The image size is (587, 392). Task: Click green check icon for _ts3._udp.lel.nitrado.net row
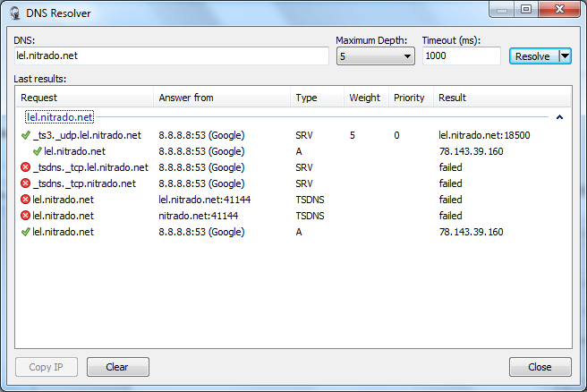25,135
